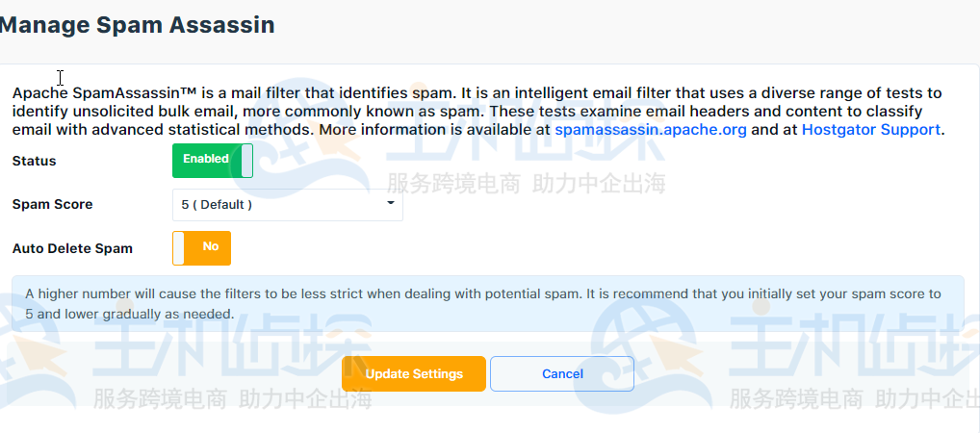Screen dimensions: 980x433
Task: Click the Manage Spam Assassin heading
Action: pos(137,25)
